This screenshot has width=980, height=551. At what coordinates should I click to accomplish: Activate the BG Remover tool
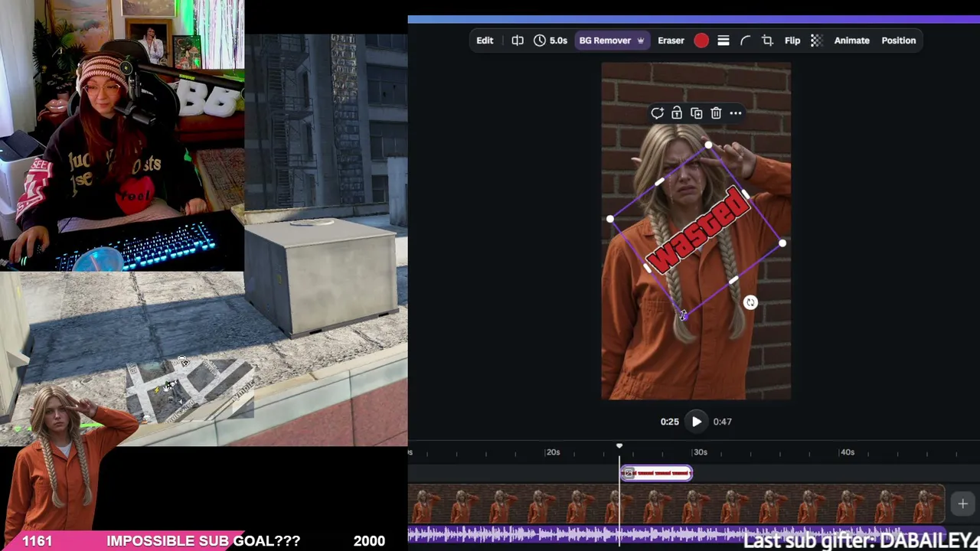click(611, 41)
